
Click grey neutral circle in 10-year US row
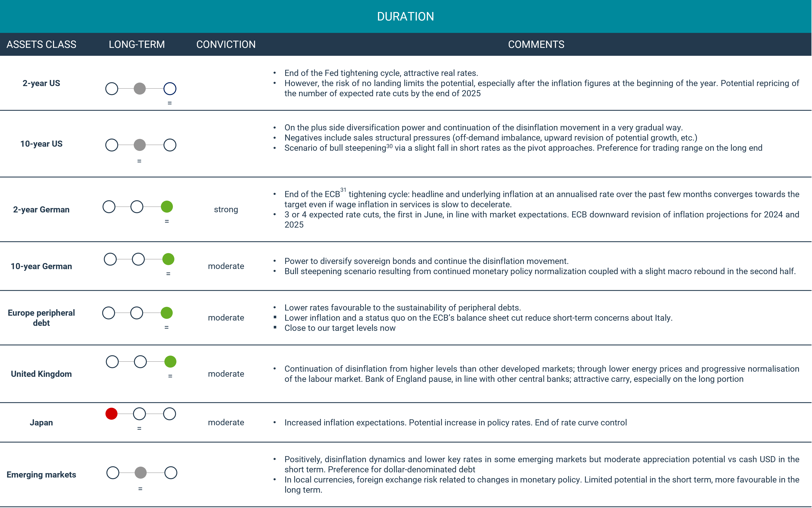(140, 145)
